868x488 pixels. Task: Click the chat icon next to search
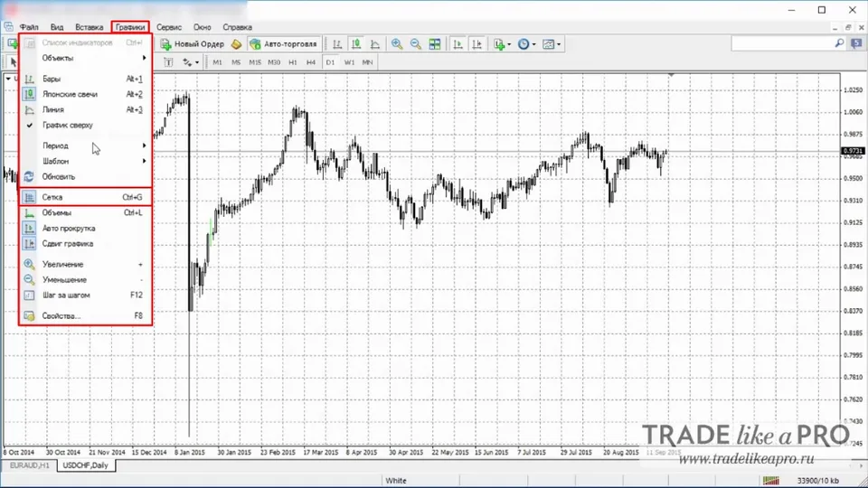856,43
